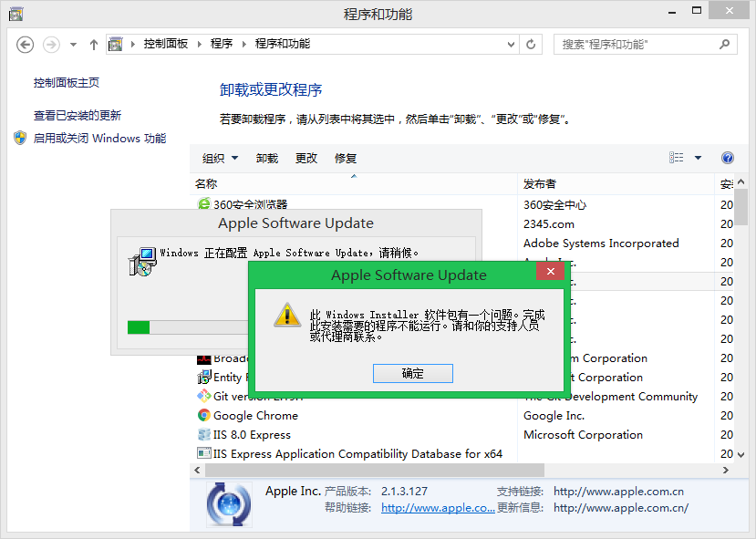Click product version 2.1.3.127 text
Viewport: 756px width, 539px height.
[x=404, y=492]
